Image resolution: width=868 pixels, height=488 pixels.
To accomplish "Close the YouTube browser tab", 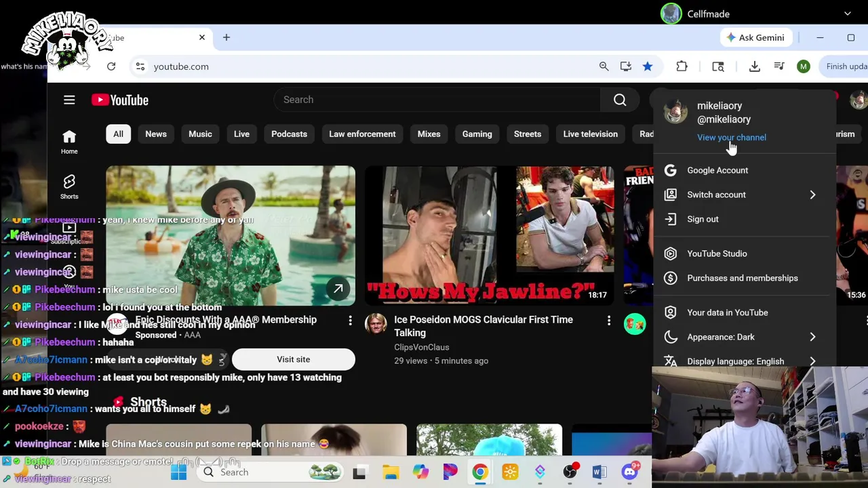I will click(x=202, y=38).
